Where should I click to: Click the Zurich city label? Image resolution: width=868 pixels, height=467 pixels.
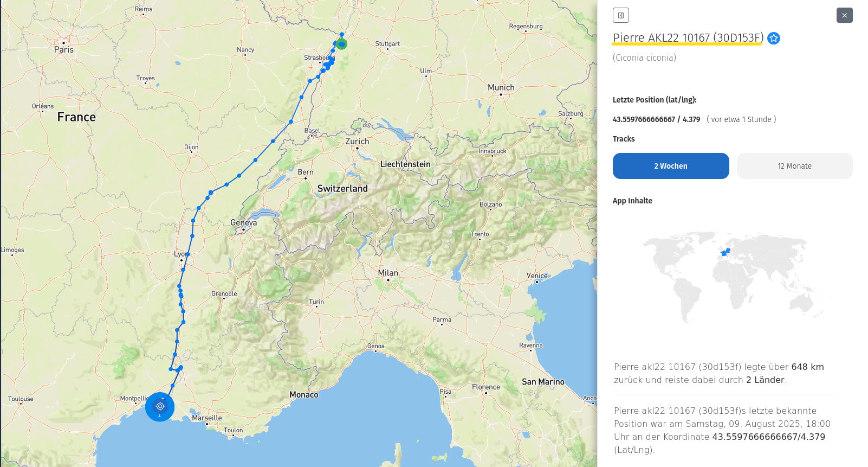point(357,141)
